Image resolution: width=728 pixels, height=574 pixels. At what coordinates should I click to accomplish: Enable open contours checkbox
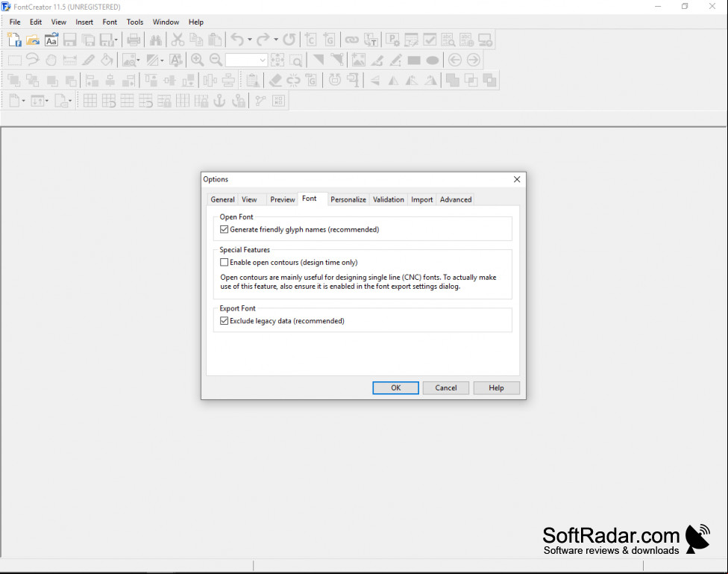pyautogui.click(x=224, y=262)
